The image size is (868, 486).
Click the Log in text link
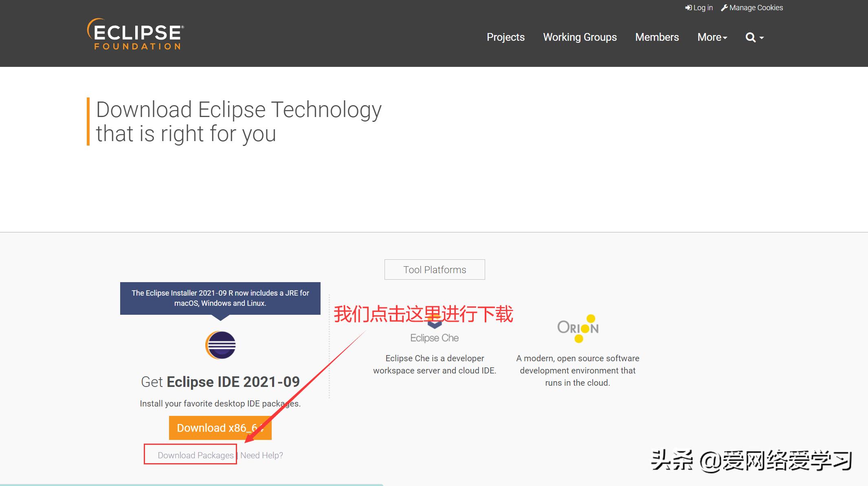tap(702, 7)
